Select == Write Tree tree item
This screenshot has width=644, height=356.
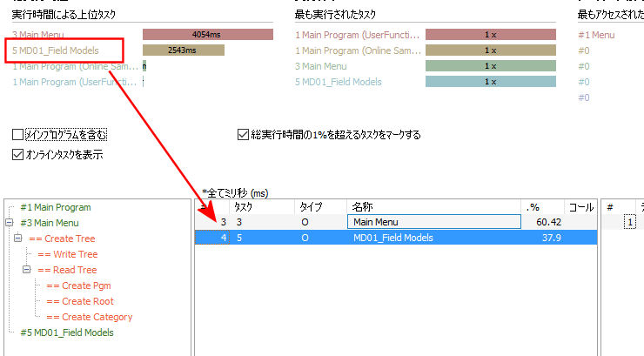click(68, 254)
